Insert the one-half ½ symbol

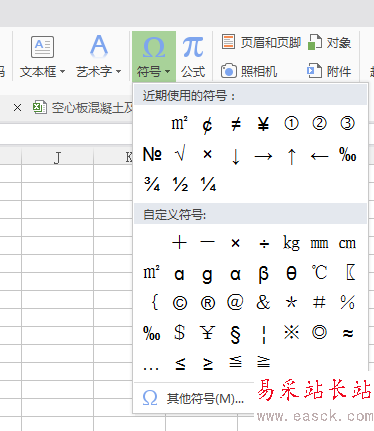point(180,184)
